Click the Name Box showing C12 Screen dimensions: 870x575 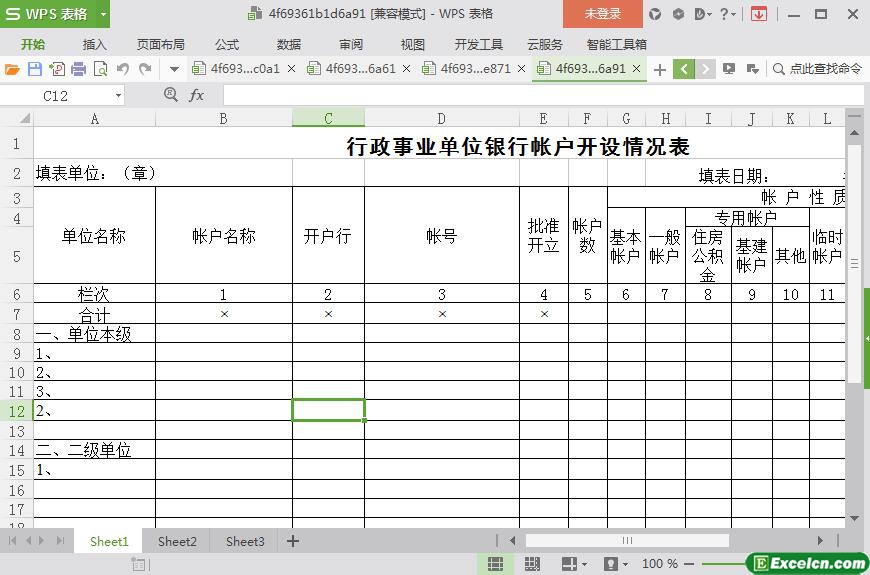56,96
